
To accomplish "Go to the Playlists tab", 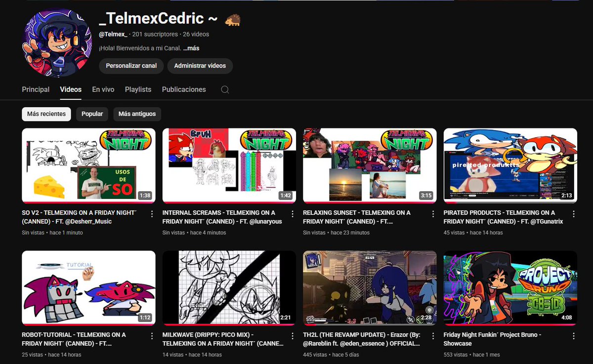I will (x=138, y=89).
